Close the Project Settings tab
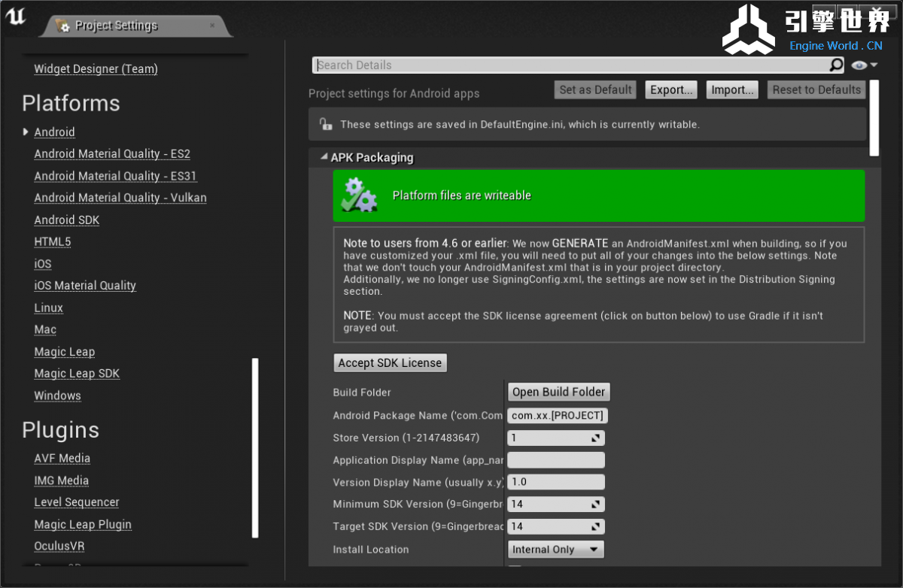903x588 pixels. click(x=212, y=25)
